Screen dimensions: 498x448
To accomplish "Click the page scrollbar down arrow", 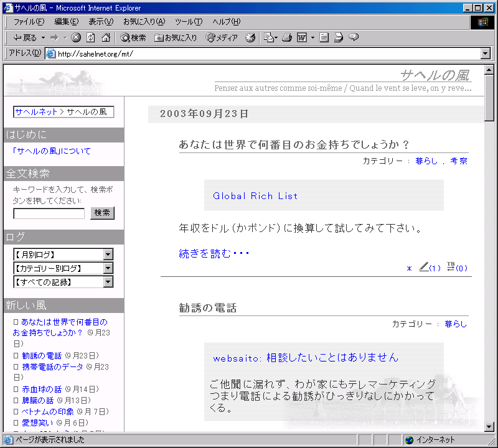I will (489, 427).
